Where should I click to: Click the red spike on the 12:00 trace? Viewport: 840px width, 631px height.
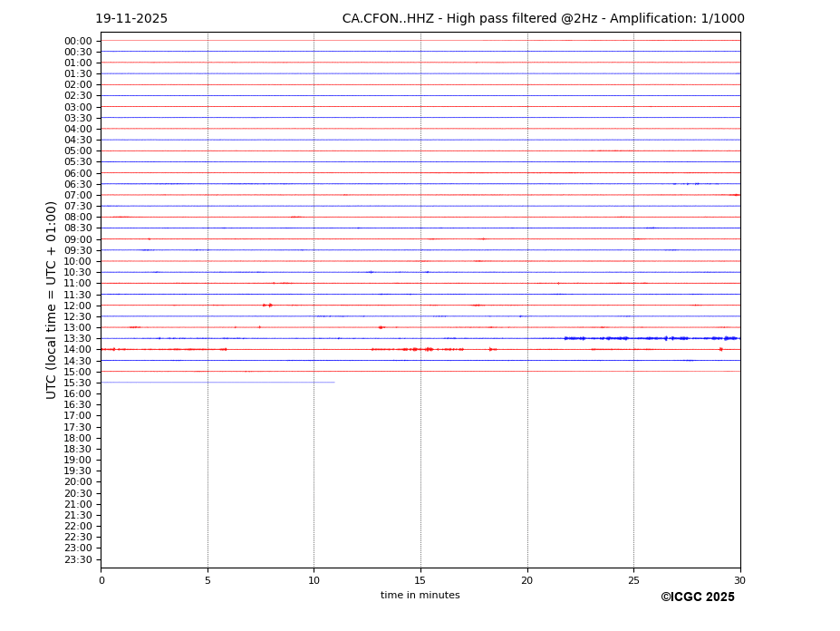[268, 305]
